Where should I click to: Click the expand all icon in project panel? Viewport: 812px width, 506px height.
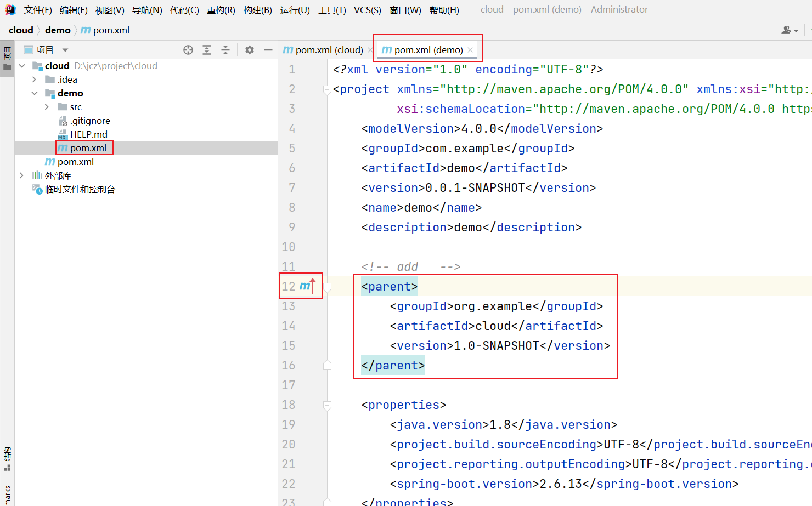coord(207,50)
